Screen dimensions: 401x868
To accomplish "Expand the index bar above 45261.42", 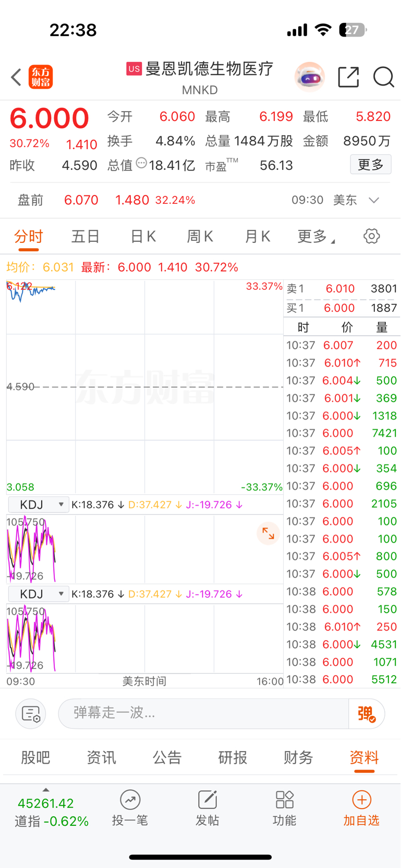I will (46, 790).
